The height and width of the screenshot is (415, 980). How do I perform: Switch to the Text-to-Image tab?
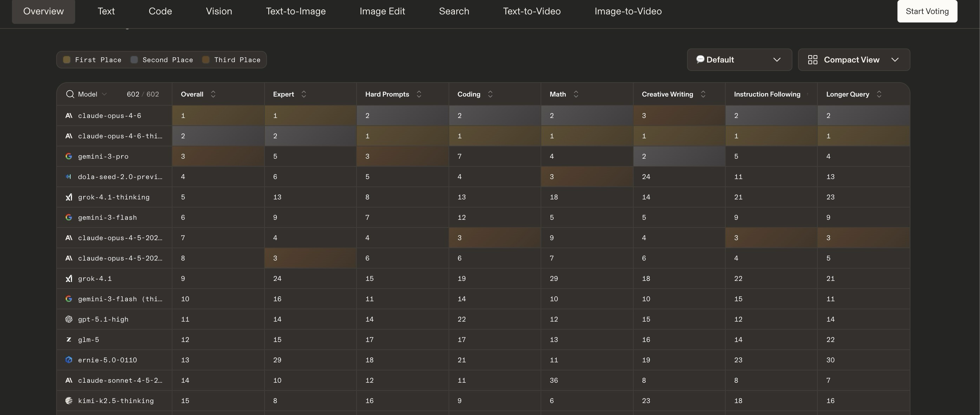coord(296,12)
